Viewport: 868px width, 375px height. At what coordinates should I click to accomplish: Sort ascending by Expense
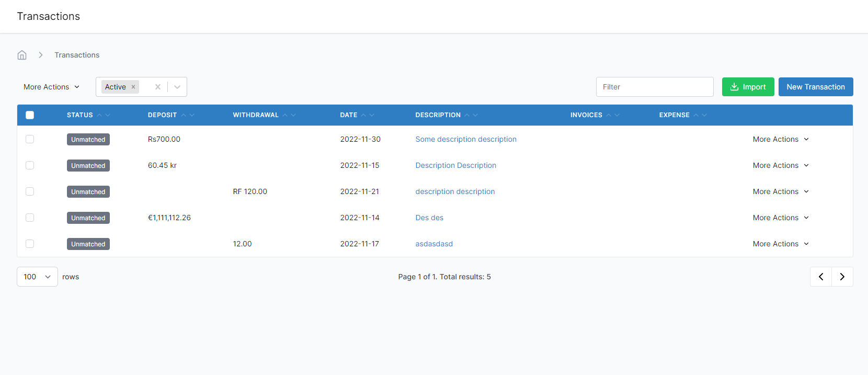696,115
